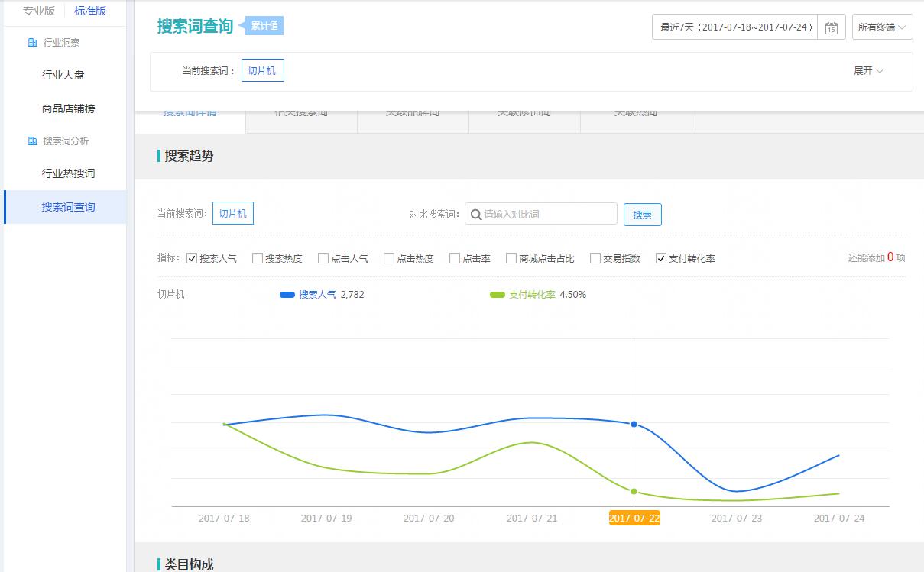Image resolution: width=924 pixels, height=572 pixels.
Task: Click the calendar icon in date picker
Action: (832, 27)
